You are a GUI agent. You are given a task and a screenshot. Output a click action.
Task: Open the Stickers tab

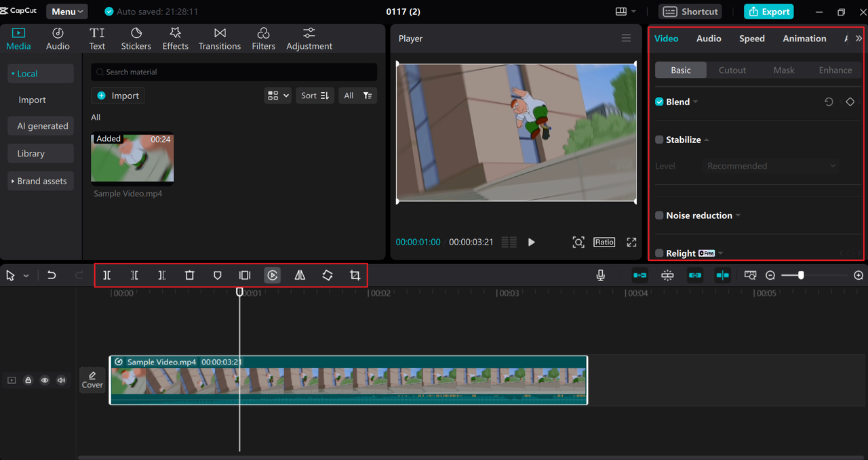point(136,39)
